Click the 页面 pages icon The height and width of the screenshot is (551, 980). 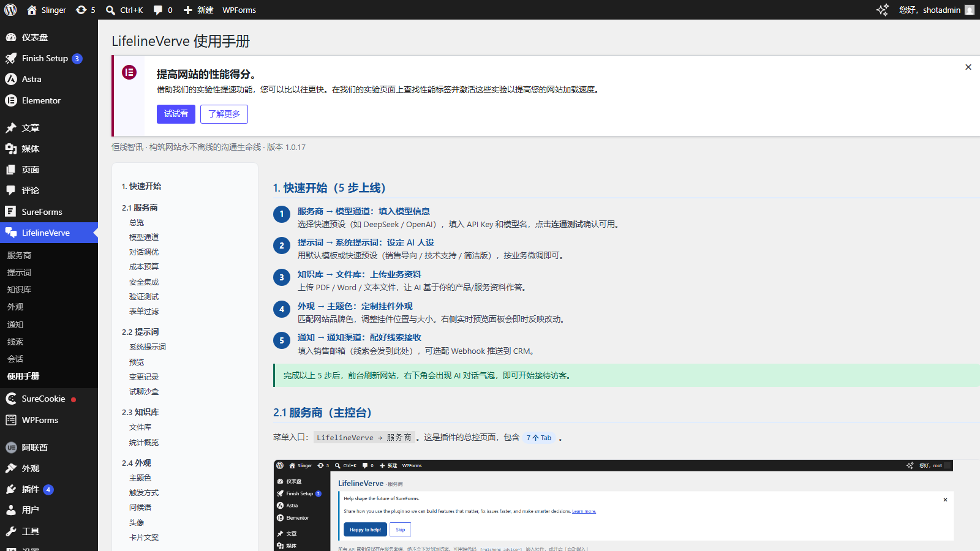(11, 170)
